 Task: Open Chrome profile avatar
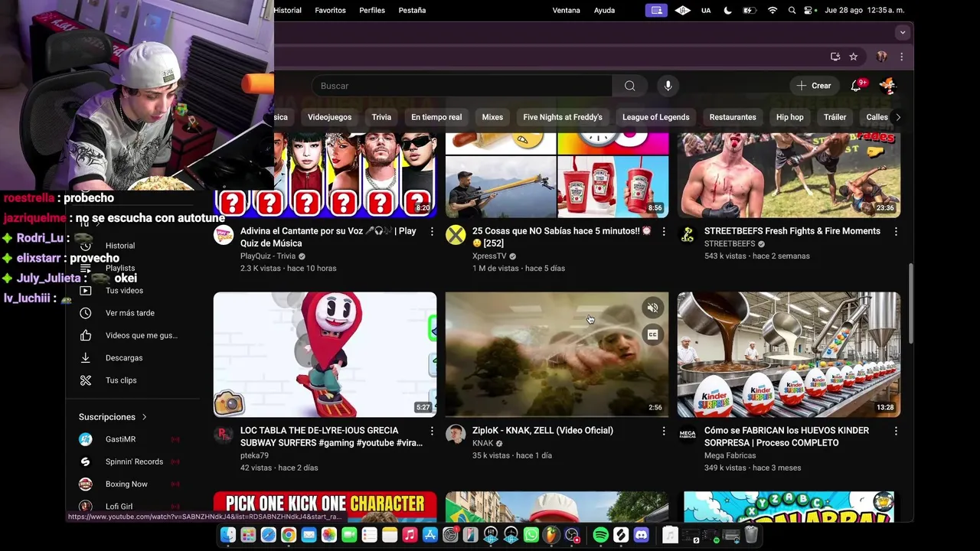coord(881,57)
